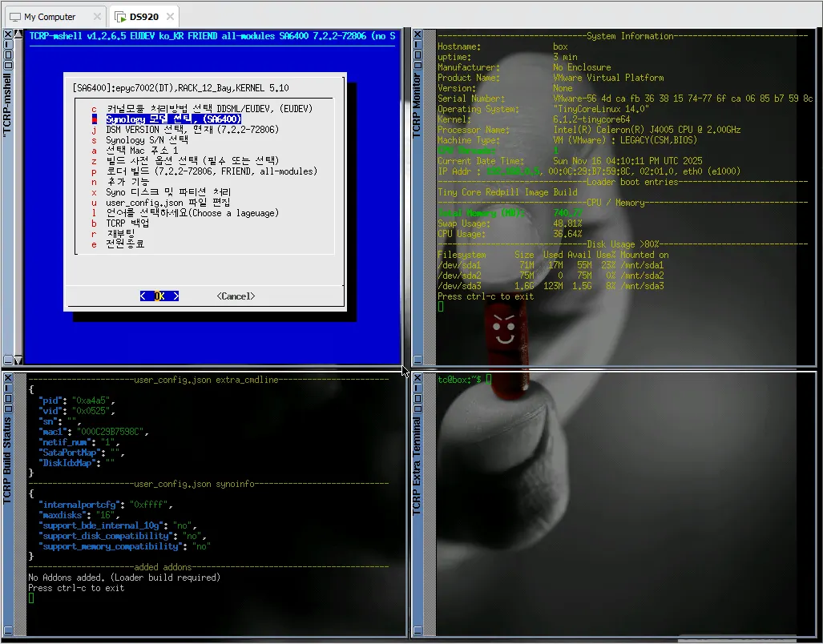Maximize the TCRP-mshell window horizontally
This screenshot has width=823, height=644.
pos(8,65)
